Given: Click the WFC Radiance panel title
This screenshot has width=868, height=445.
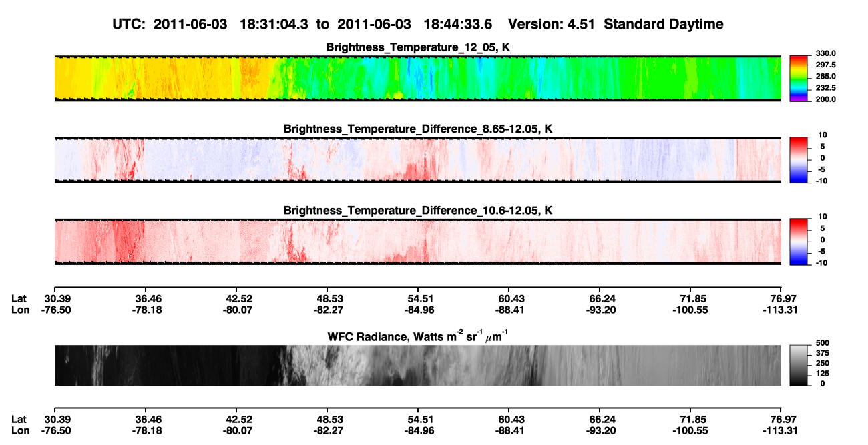Looking at the screenshot, I should (x=418, y=336).
